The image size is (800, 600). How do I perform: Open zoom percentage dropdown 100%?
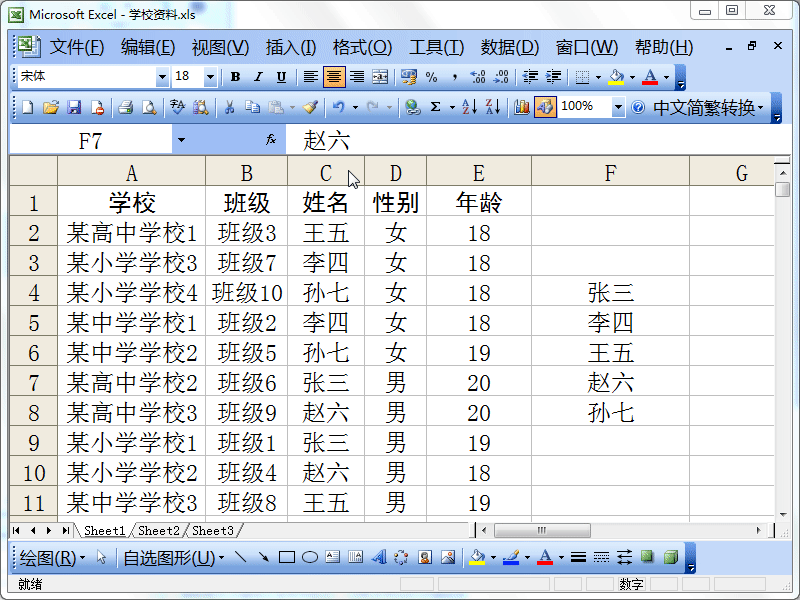coord(618,107)
